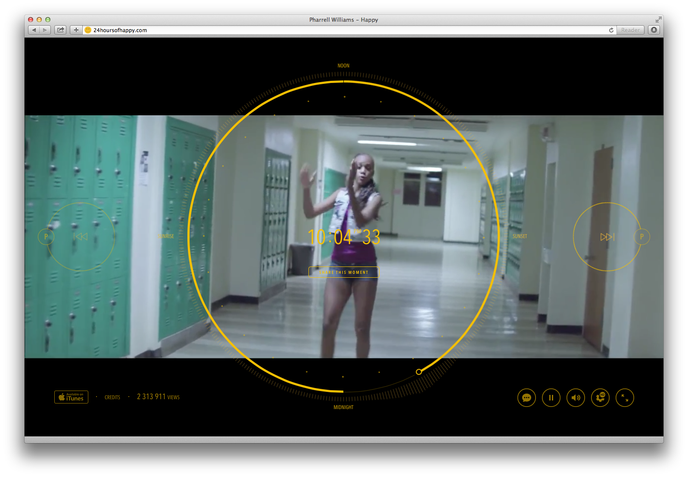The height and width of the screenshot is (477, 688).
Task: Click the share icon in bottom controls
Action: [x=600, y=398]
